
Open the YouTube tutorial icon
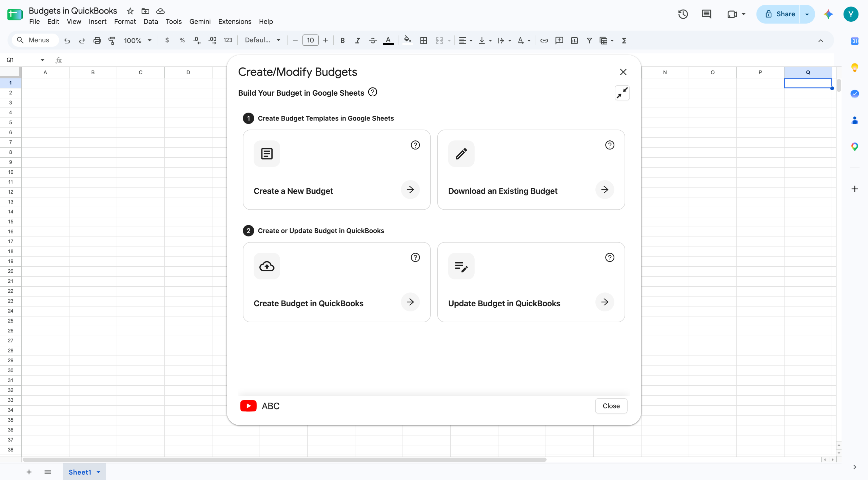pyautogui.click(x=248, y=406)
